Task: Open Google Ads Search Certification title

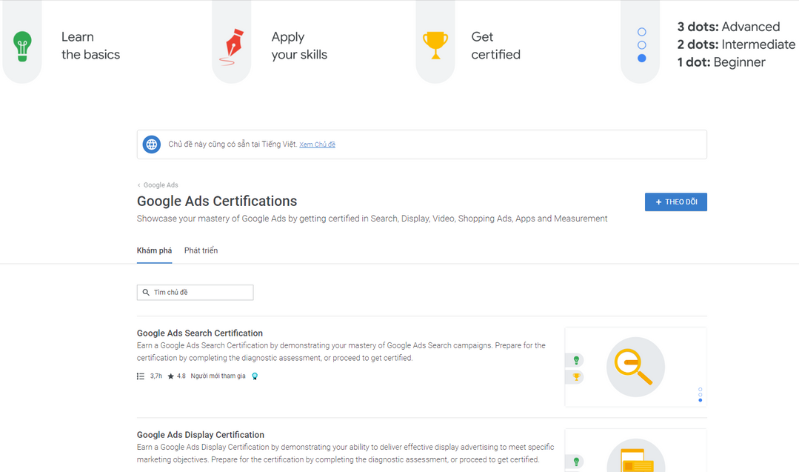Action: [x=199, y=333]
